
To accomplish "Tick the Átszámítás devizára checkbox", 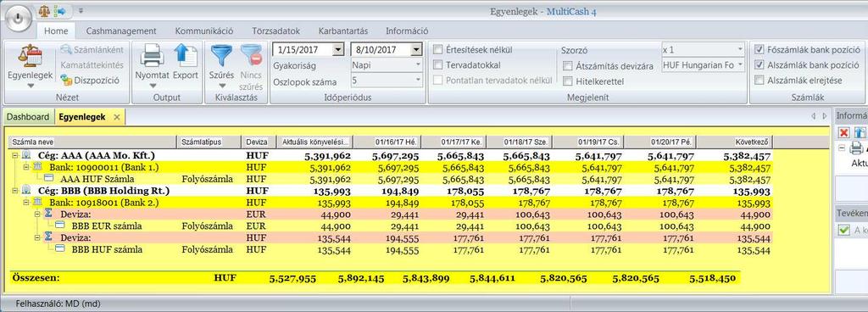I will click(567, 66).
